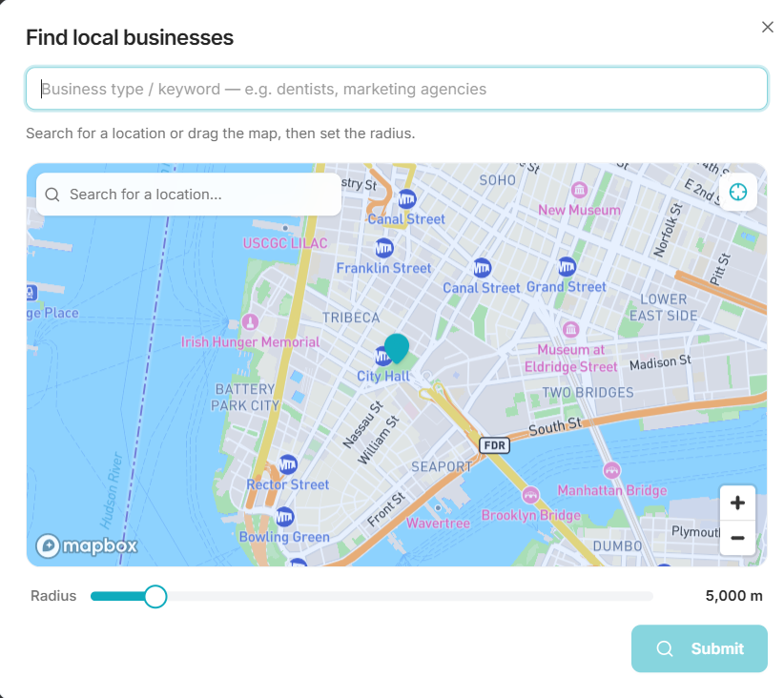Click the Madison St street label
Screen dimensions: 784x698
pos(661,362)
